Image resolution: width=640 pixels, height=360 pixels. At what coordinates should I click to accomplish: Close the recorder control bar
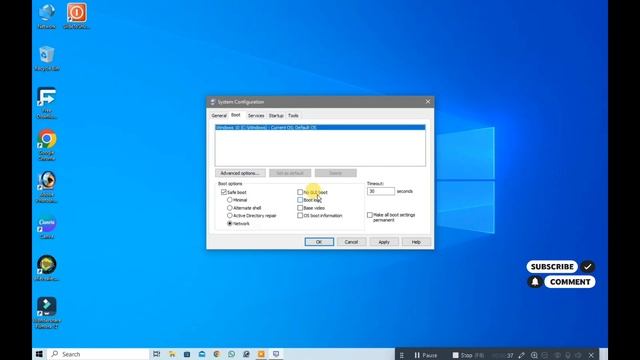coord(591,355)
